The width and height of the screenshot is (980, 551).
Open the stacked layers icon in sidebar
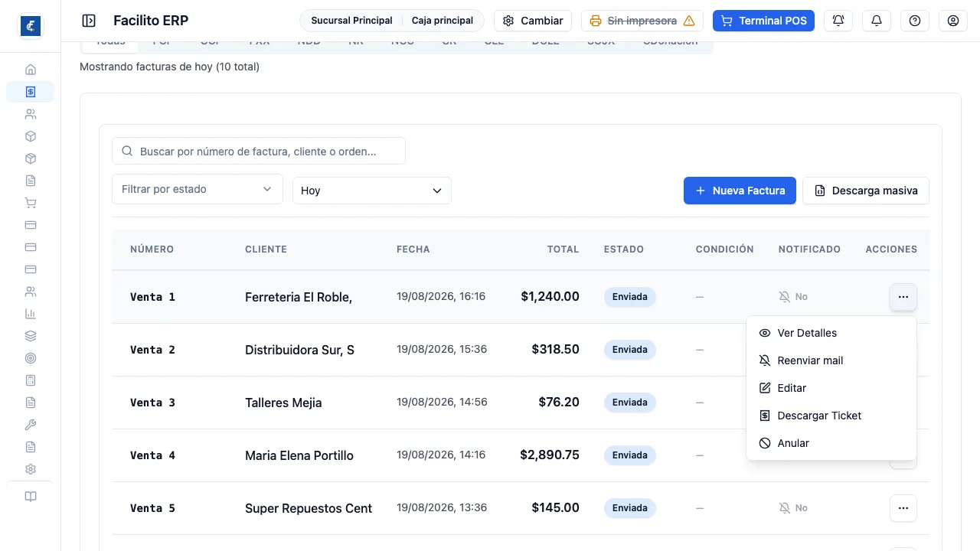(x=31, y=336)
